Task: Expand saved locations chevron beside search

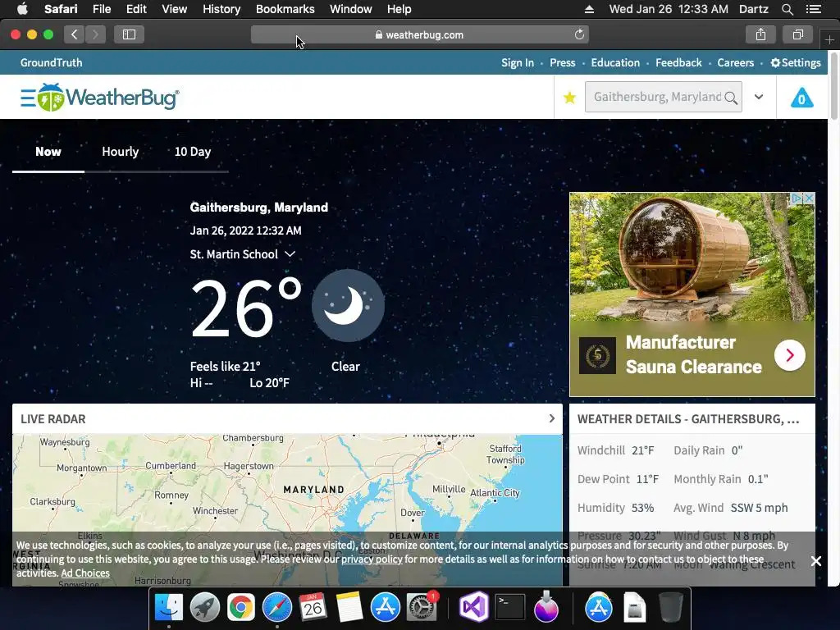Action: (x=759, y=97)
